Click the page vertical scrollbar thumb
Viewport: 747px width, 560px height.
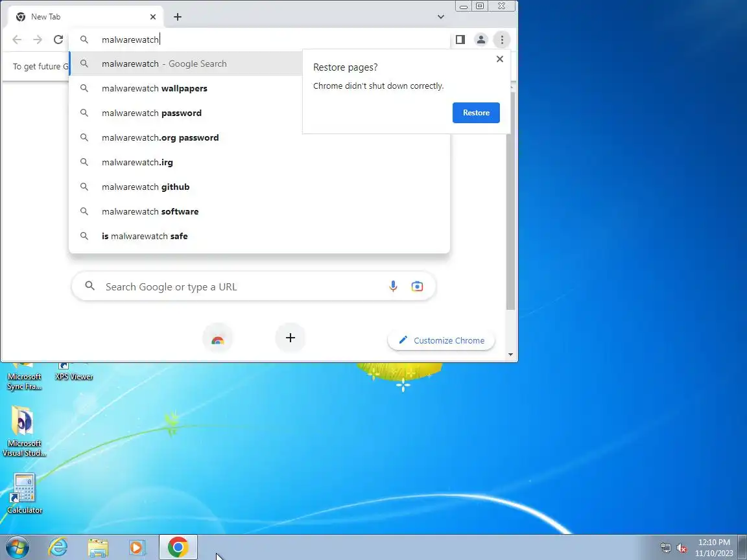[510, 201]
